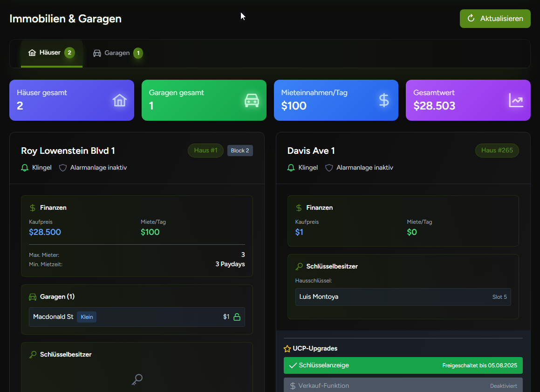Click the Slot 5 label
The image size is (540, 392).
(x=499, y=297)
